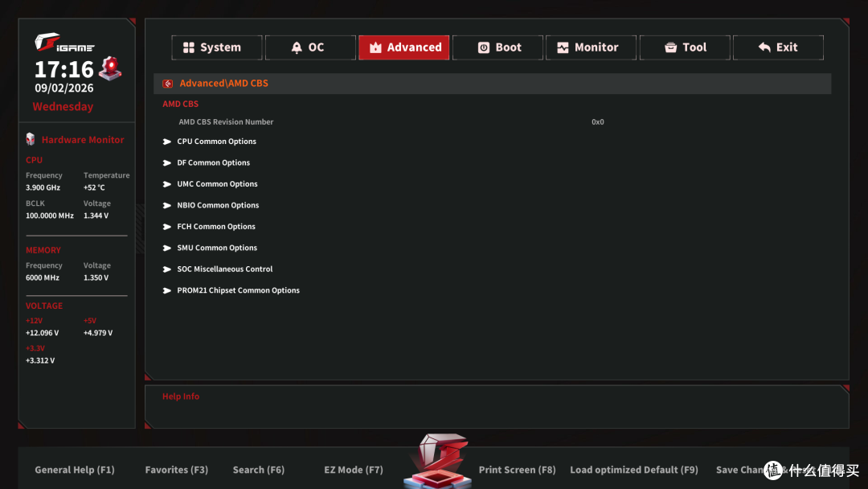Open PROM21 Chipset Common Options
The image size is (868, 489).
click(231, 290)
